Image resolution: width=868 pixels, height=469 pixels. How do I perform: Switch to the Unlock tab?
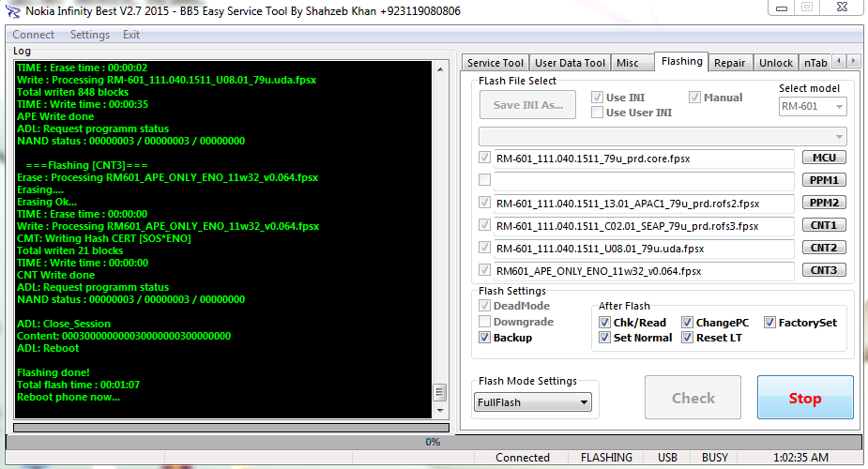pos(775,63)
